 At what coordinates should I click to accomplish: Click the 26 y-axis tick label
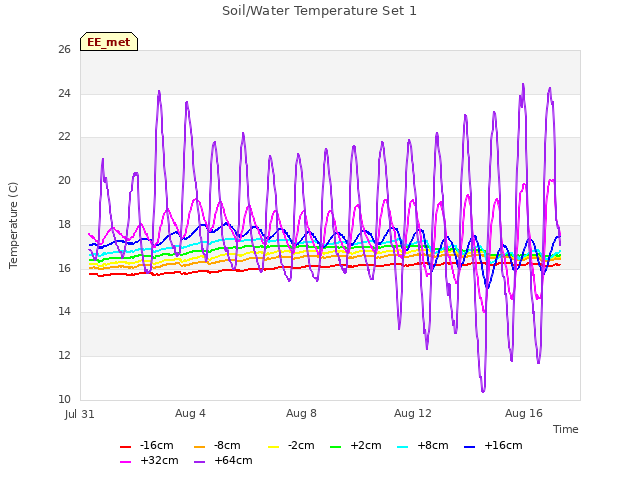click(x=64, y=49)
